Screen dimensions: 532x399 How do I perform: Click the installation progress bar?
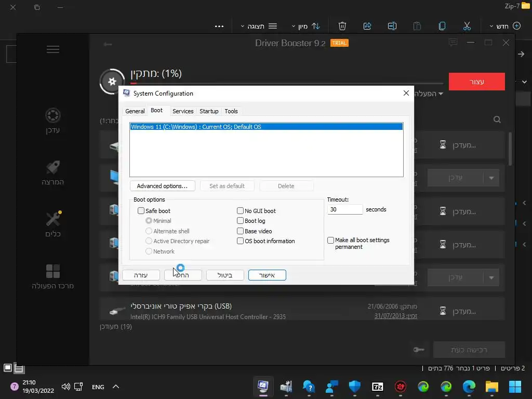click(x=287, y=83)
